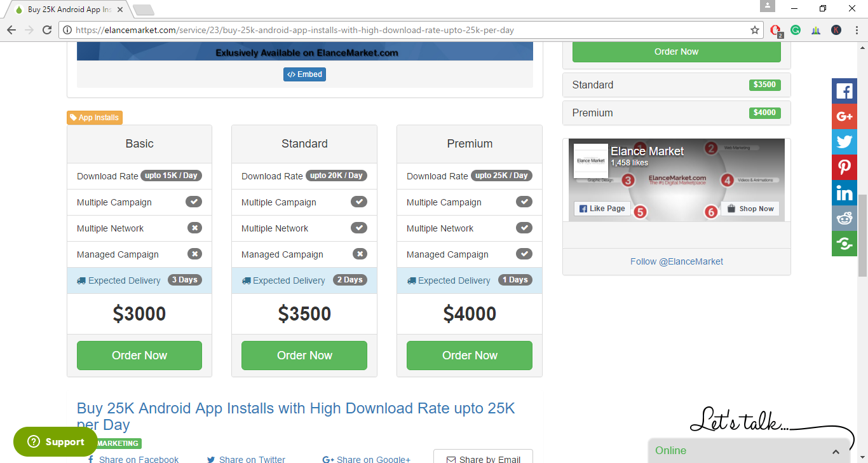Open Elance Market Facebook page title
The image size is (868, 463).
coord(647,151)
